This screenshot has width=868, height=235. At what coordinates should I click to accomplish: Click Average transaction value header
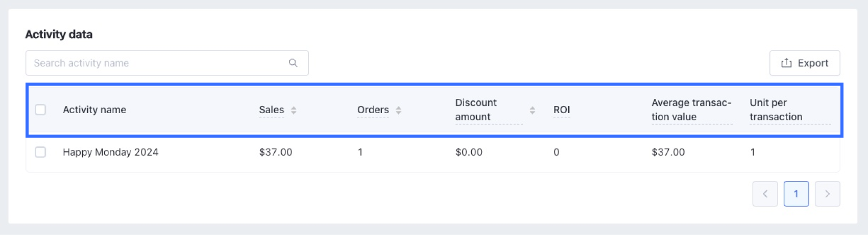pyautogui.click(x=691, y=110)
